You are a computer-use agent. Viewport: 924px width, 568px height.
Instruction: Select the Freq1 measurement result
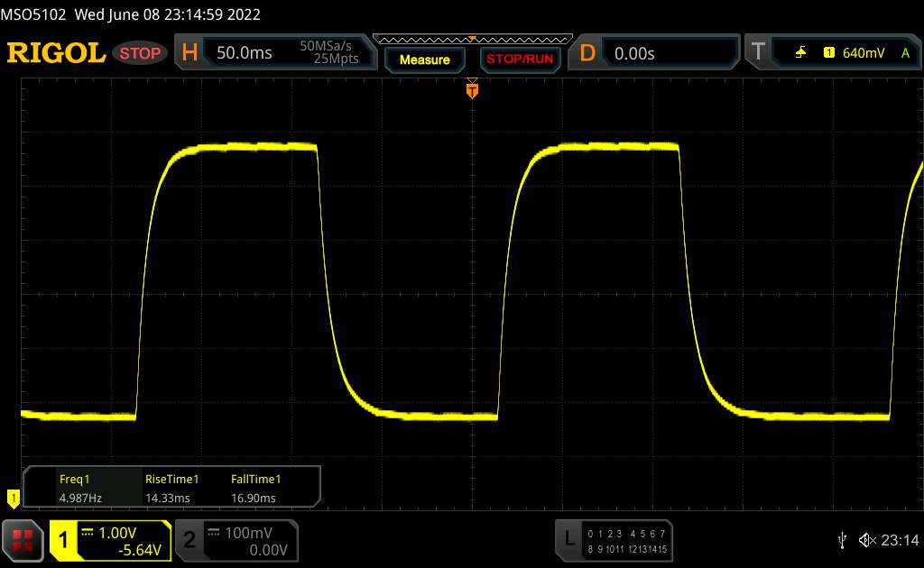[x=75, y=488]
